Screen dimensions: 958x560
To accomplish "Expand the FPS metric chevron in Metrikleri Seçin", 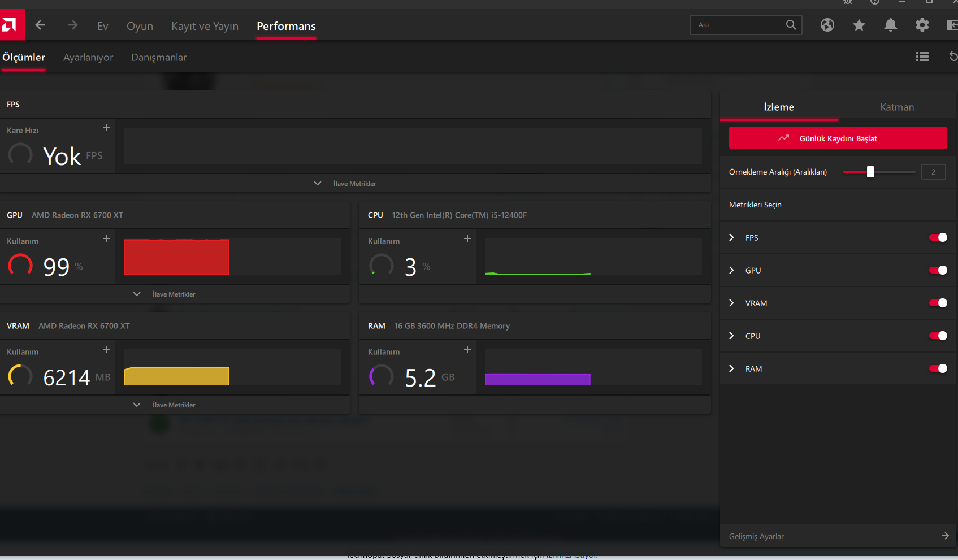I will point(731,237).
